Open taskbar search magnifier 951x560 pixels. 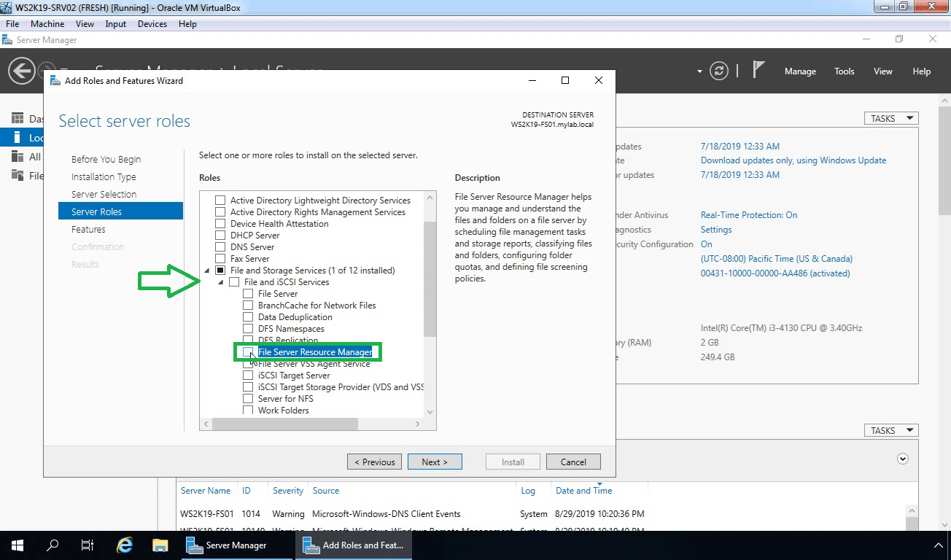(x=53, y=545)
